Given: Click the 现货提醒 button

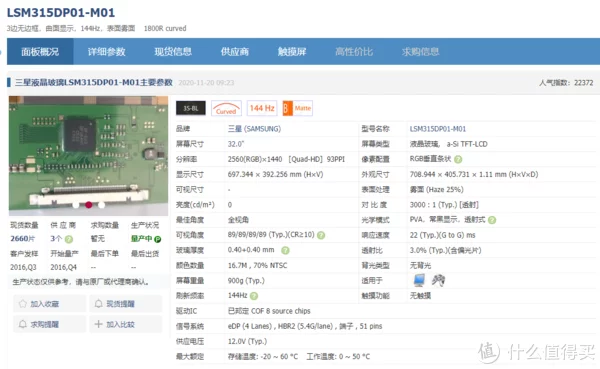Looking at the screenshot, I should point(126,304).
